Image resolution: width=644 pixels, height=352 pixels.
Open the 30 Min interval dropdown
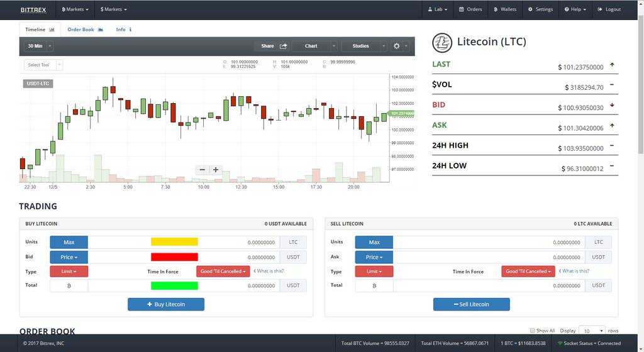click(38, 46)
